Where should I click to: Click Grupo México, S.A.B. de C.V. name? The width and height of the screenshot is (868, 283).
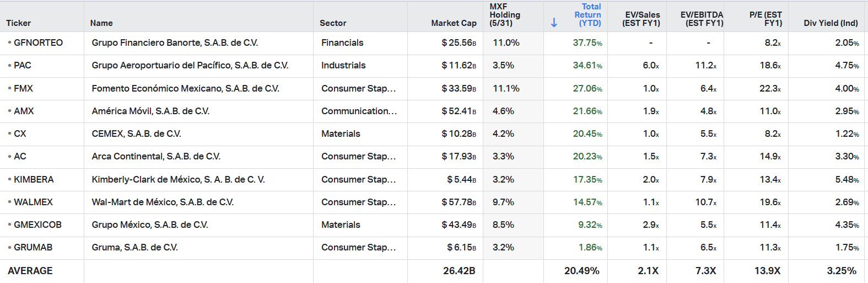click(150, 225)
